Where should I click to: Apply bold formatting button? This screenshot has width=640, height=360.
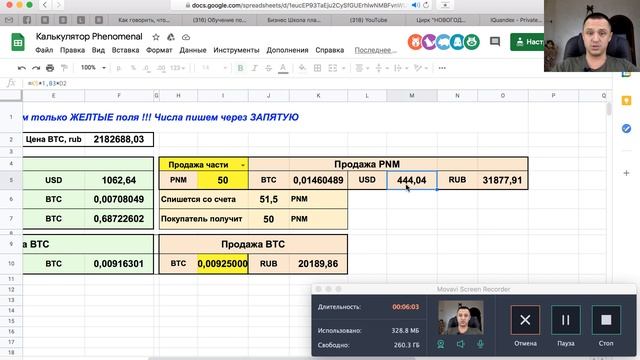[x=240, y=68]
